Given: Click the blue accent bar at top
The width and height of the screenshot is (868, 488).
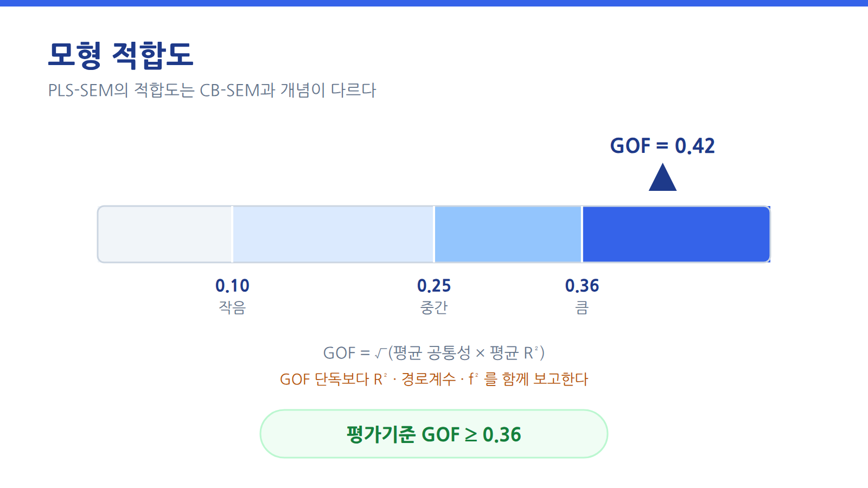Looking at the screenshot, I should [434, 3].
